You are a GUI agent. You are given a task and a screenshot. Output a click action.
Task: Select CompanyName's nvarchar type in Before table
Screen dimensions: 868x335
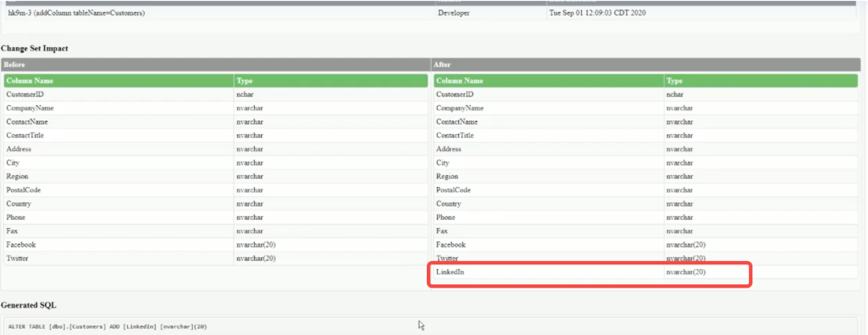coord(250,108)
